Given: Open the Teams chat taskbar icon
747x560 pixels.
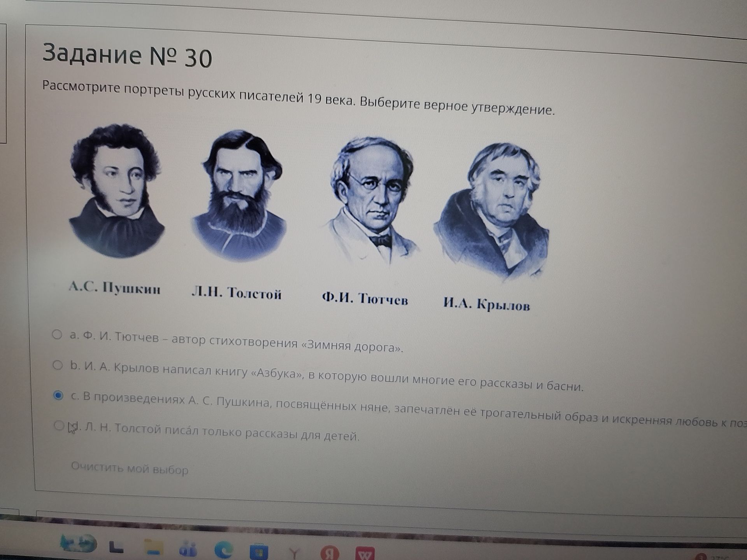Looking at the screenshot, I should point(188,549).
